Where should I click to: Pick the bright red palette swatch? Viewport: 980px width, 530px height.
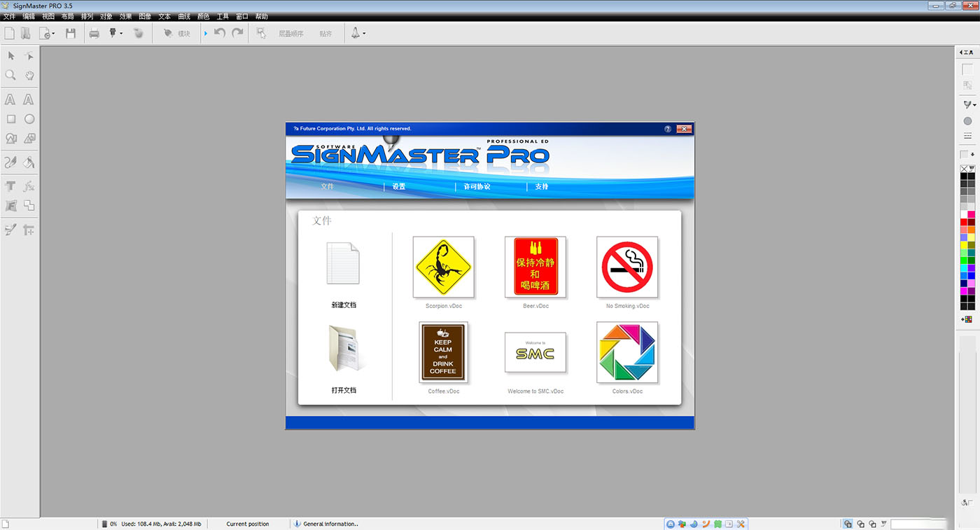point(964,223)
